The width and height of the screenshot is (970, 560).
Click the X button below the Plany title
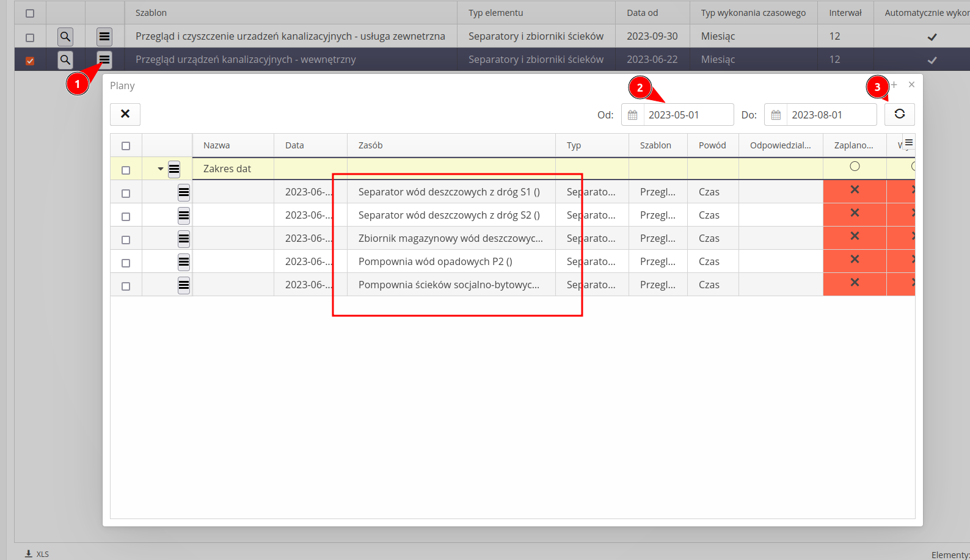click(x=125, y=114)
